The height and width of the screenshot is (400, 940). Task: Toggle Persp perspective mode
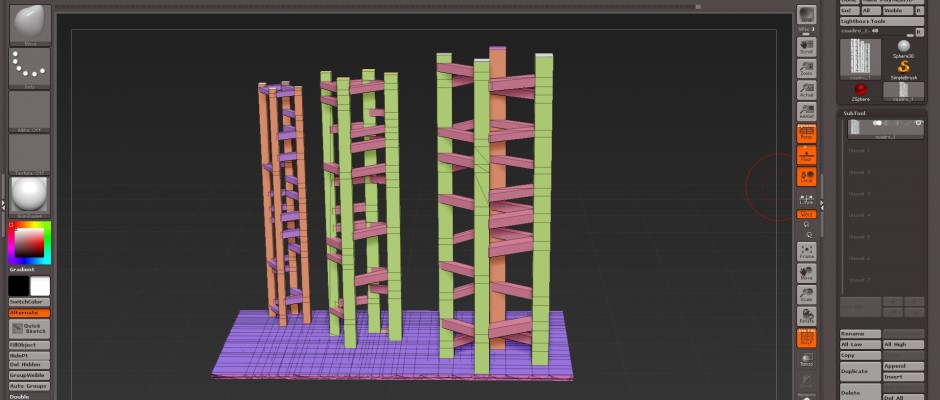coord(806,133)
